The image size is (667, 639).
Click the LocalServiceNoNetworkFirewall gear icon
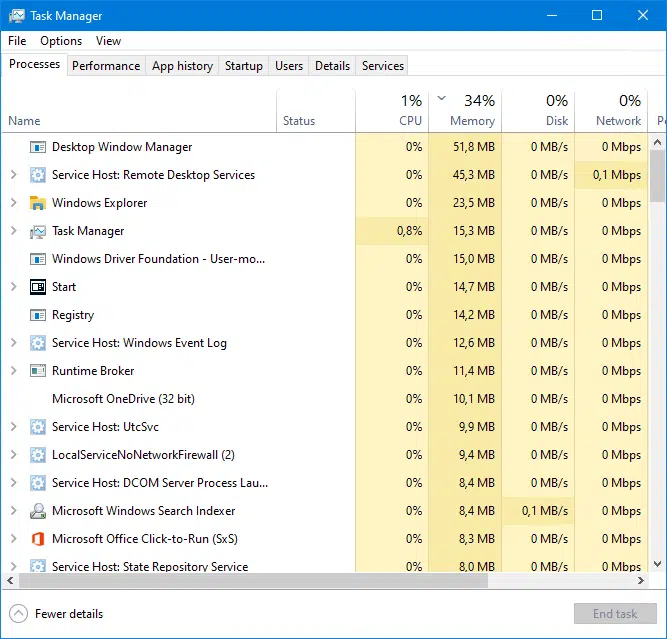(38, 455)
